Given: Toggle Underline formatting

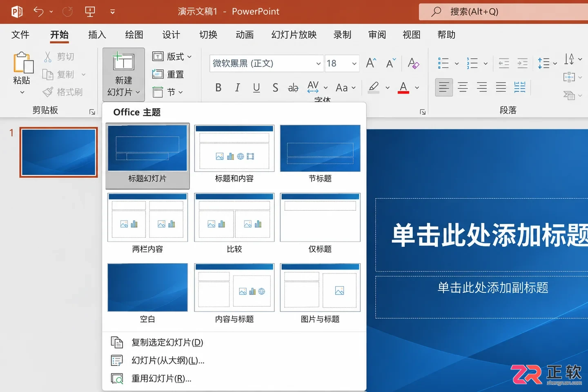Looking at the screenshot, I should (x=256, y=87).
